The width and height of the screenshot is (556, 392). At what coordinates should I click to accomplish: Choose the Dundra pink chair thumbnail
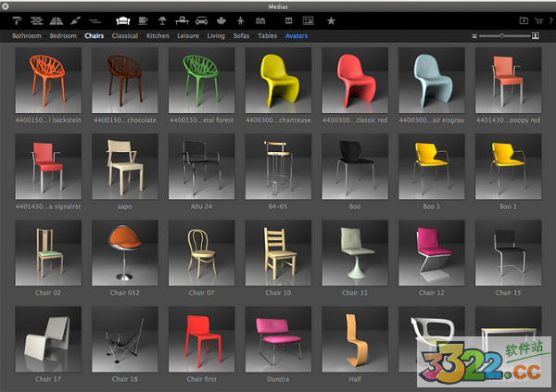273,338
